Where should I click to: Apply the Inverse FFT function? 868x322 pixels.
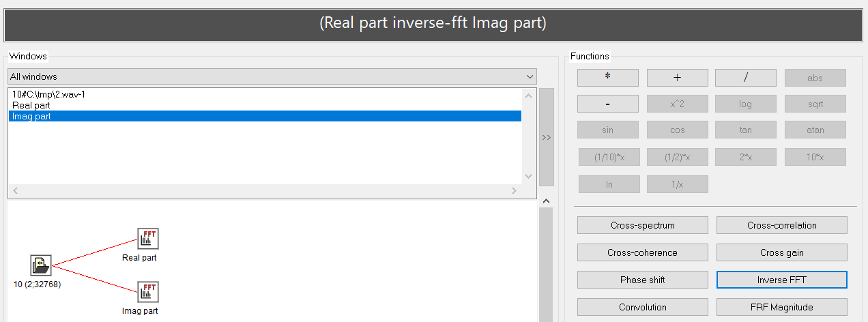tap(781, 280)
